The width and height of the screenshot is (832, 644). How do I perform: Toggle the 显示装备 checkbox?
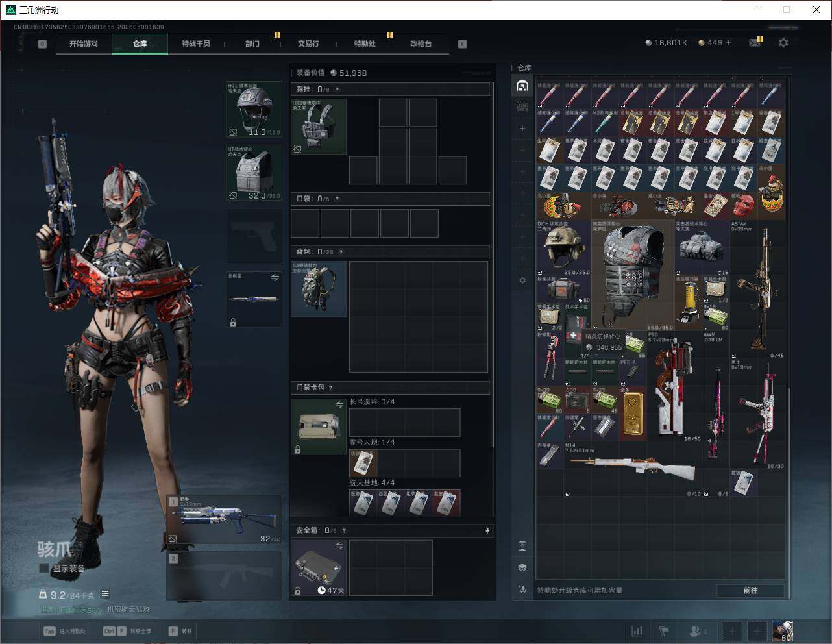coord(44,568)
